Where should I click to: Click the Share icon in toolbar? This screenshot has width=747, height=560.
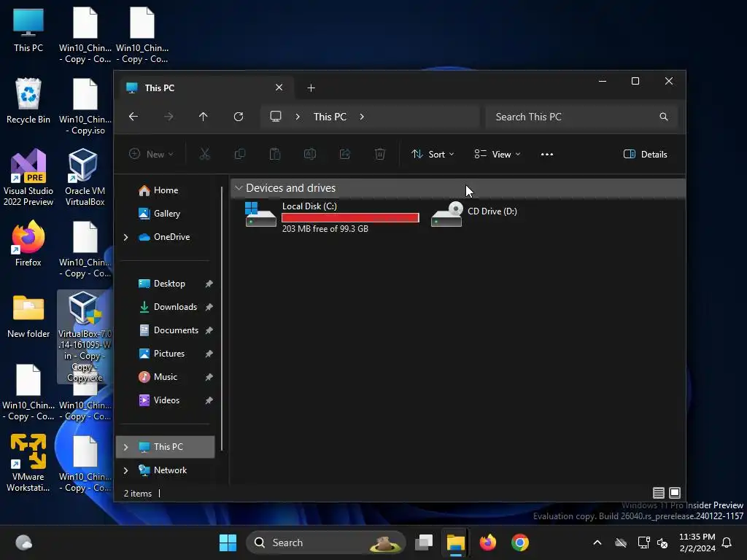click(345, 155)
